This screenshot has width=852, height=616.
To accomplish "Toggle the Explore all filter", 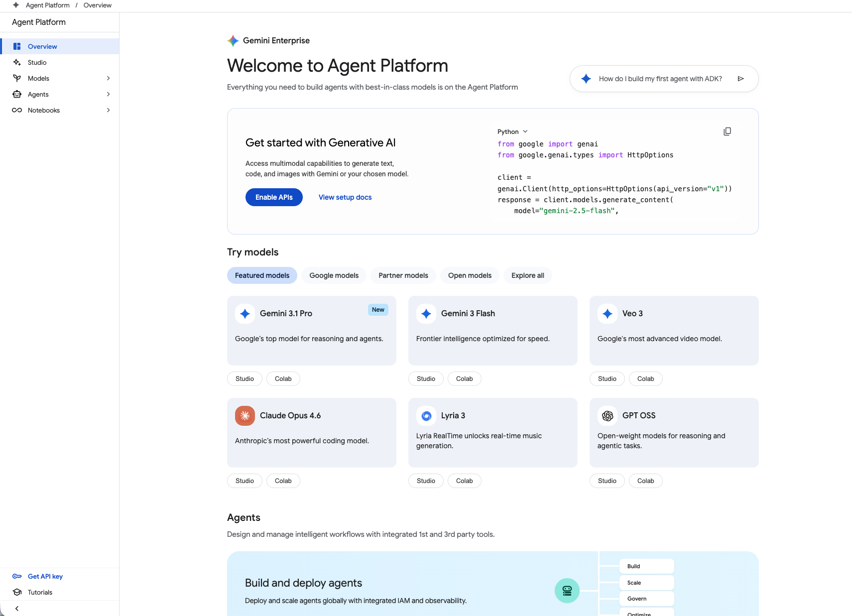I will point(527,275).
